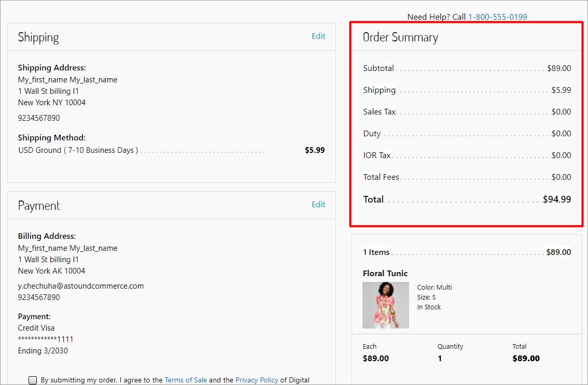
Task: Click the Sales Tax row label
Action: pyautogui.click(x=379, y=112)
